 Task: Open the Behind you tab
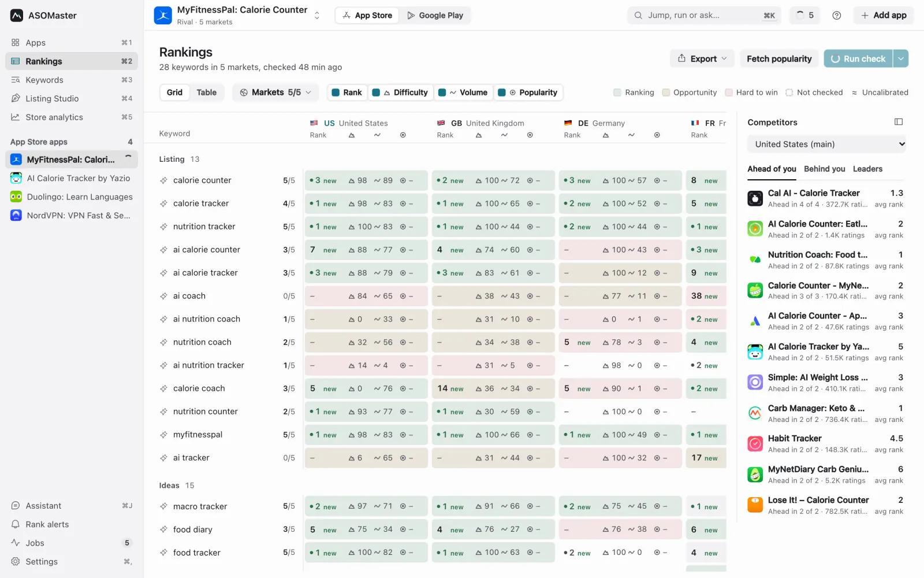pyautogui.click(x=824, y=169)
